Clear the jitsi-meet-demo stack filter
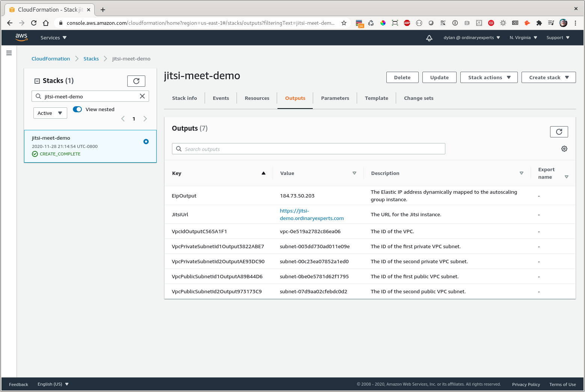The height and width of the screenshot is (392, 585). pos(142,96)
